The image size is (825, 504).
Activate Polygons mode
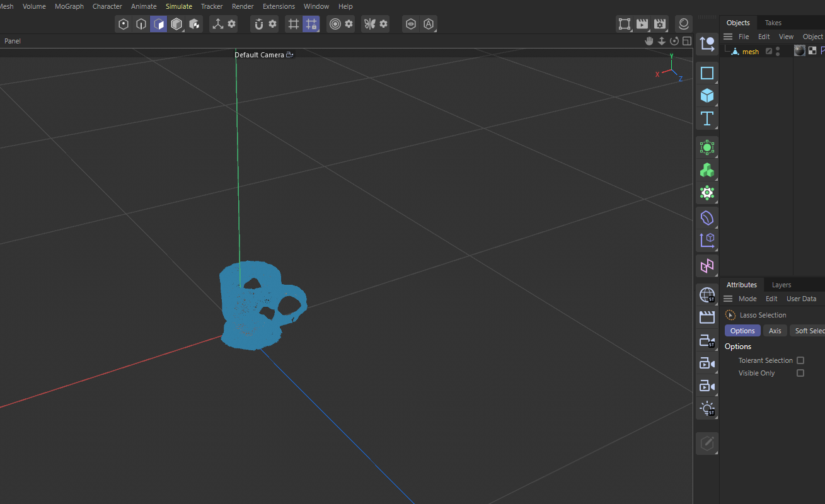point(159,24)
